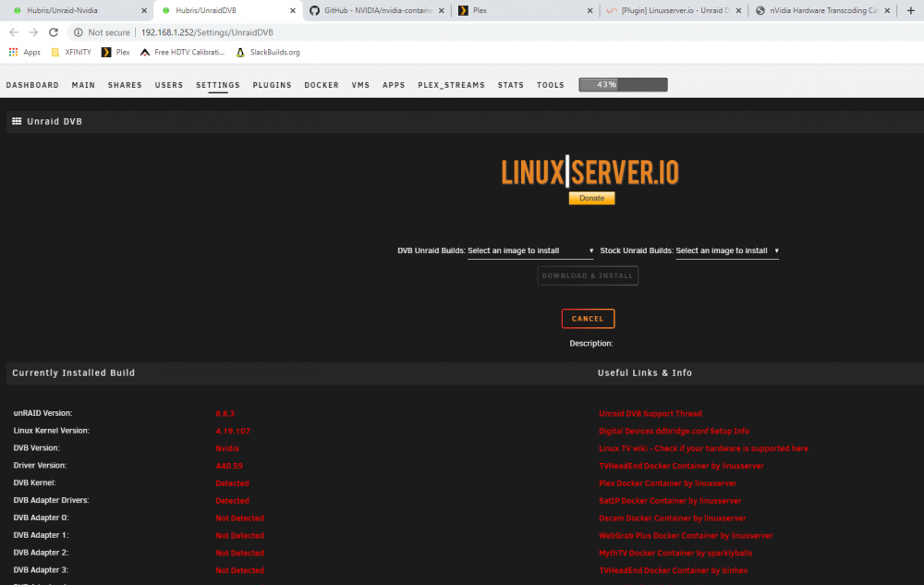924x585 pixels.
Task: Close the Hubris/Unraid-Nvidia tab
Action: pos(144,10)
